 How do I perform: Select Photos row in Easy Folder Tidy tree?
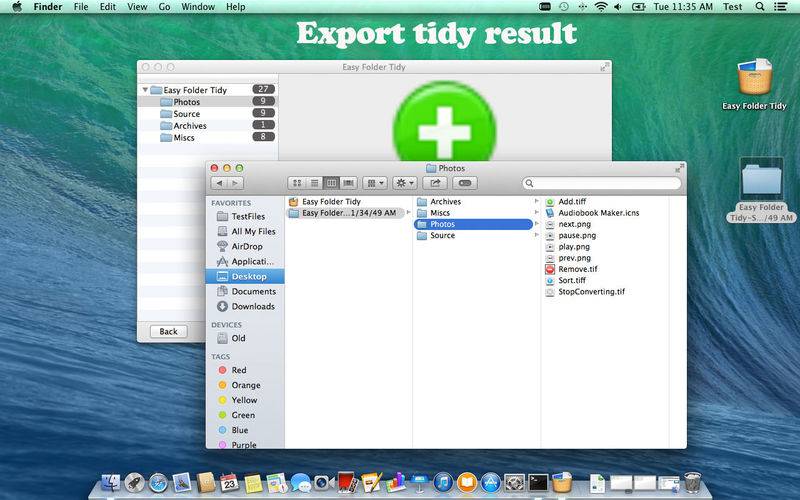(x=208, y=102)
